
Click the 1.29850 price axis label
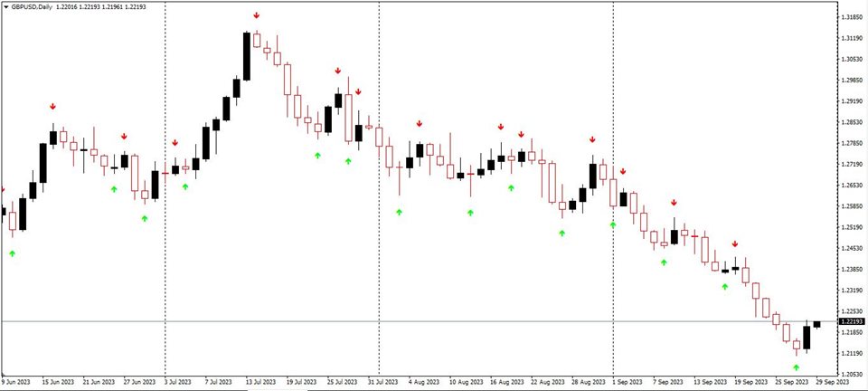(851, 81)
